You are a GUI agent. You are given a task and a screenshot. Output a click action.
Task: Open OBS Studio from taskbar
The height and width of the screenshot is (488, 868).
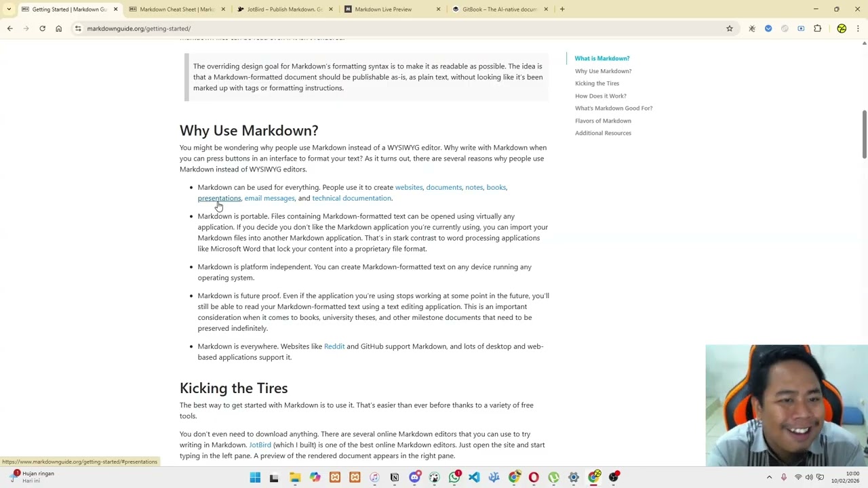coord(614,477)
